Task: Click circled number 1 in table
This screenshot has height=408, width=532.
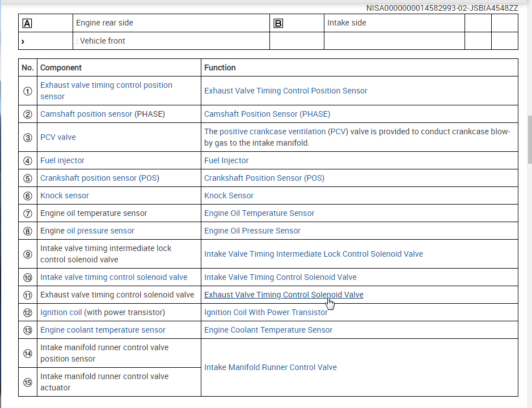Action: pos(27,91)
